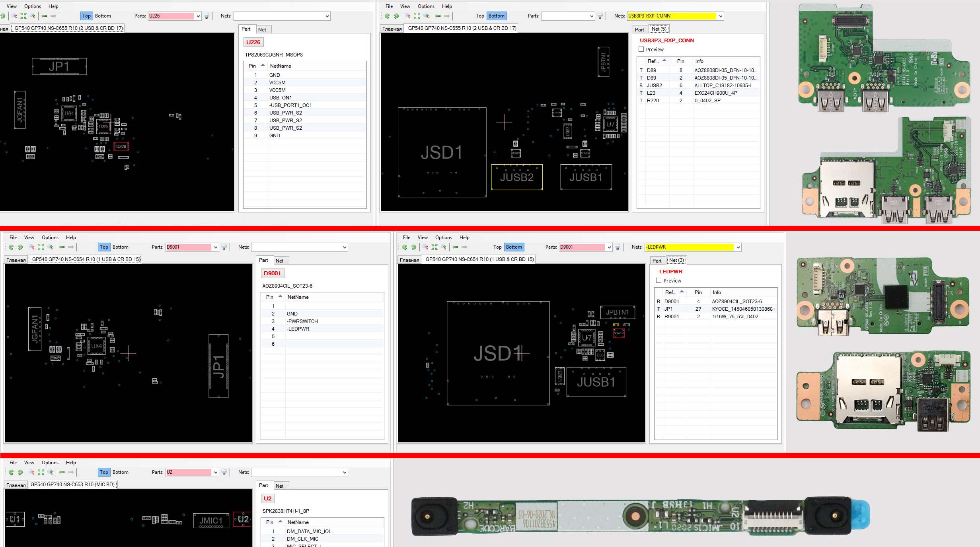The image size is (980, 547).
Task: Click the red D9001 part label button
Action: [272, 273]
